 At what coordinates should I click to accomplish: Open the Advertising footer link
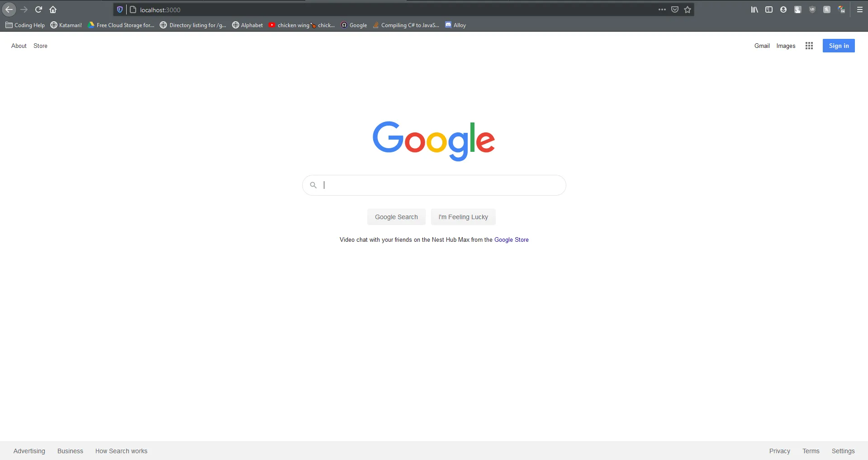coord(29,451)
